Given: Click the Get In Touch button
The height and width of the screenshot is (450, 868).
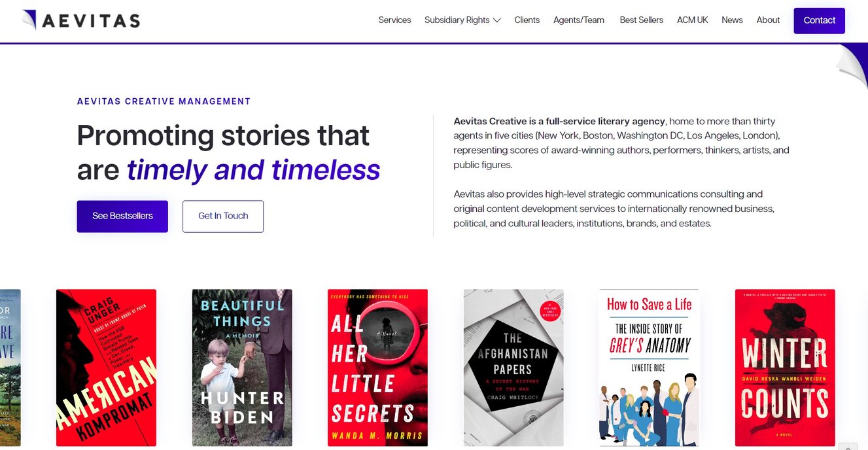Looking at the screenshot, I should [223, 216].
